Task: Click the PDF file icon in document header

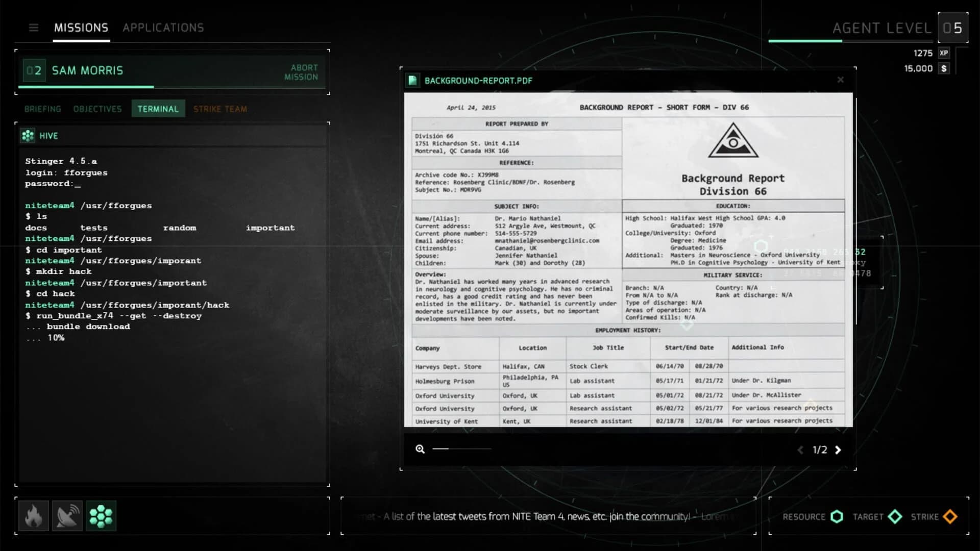Action: [x=411, y=80]
